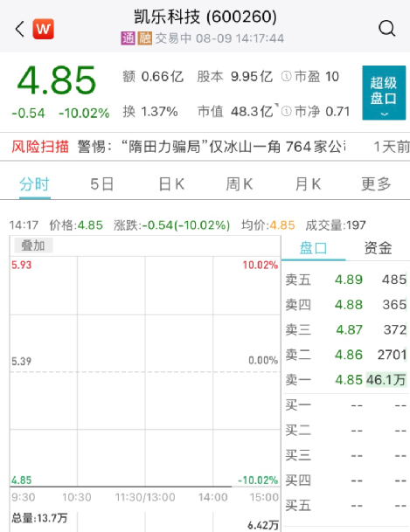Viewport: 410px width, 532px height.
Task: Select the 卖一 row at 4.85
Action: [x=346, y=380]
